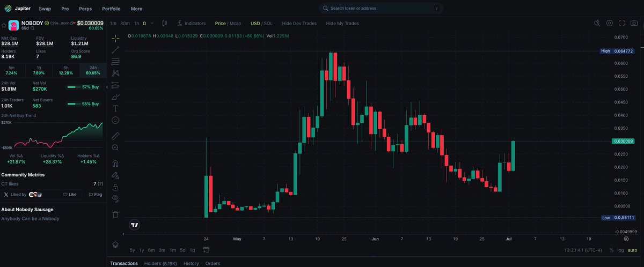The image size is (644, 267).
Task: Open the emoji icons tool
Action: point(115,120)
